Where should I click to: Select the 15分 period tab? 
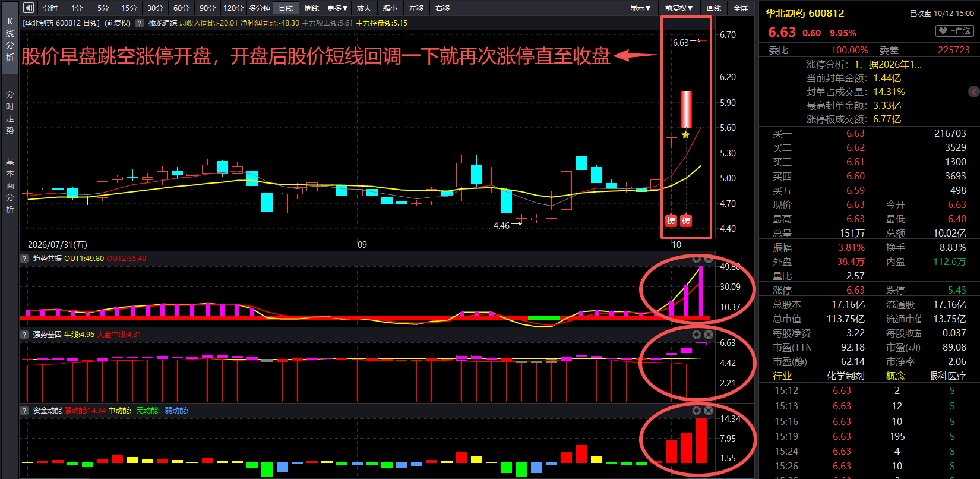coord(129,8)
